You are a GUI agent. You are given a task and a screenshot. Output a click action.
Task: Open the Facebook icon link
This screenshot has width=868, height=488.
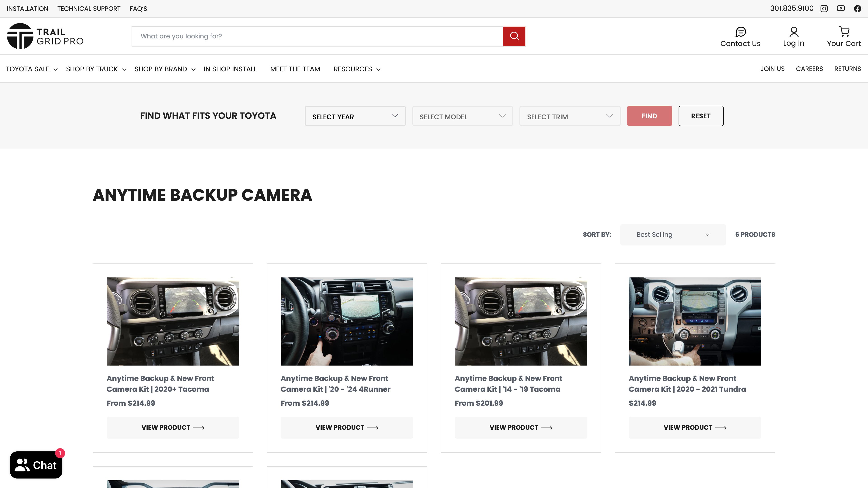857,9
